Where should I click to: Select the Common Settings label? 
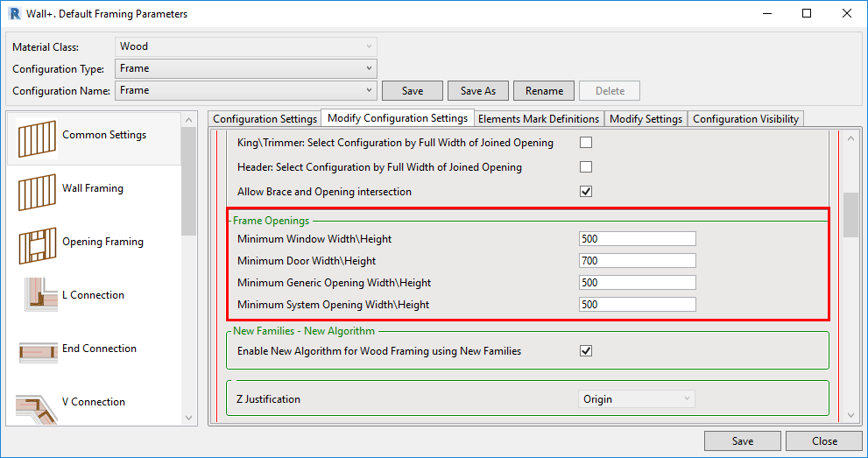pos(104,134)
